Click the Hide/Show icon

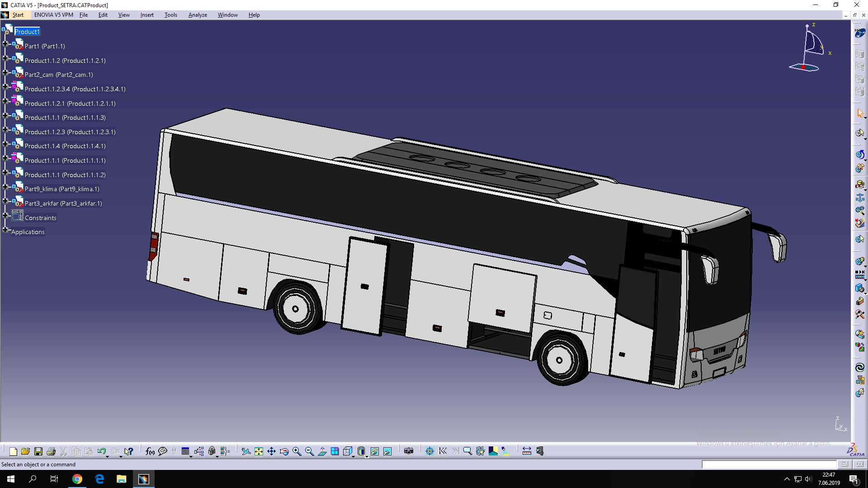[x=375, y=451]
